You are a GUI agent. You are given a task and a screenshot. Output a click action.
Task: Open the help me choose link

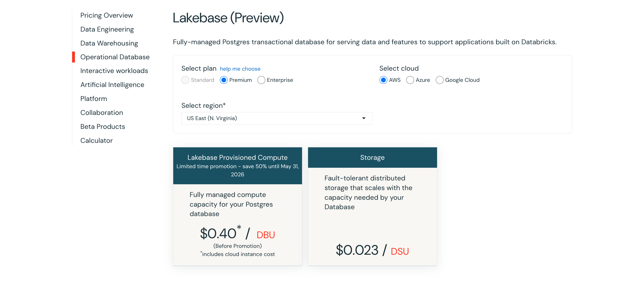(x=240, y=69)
